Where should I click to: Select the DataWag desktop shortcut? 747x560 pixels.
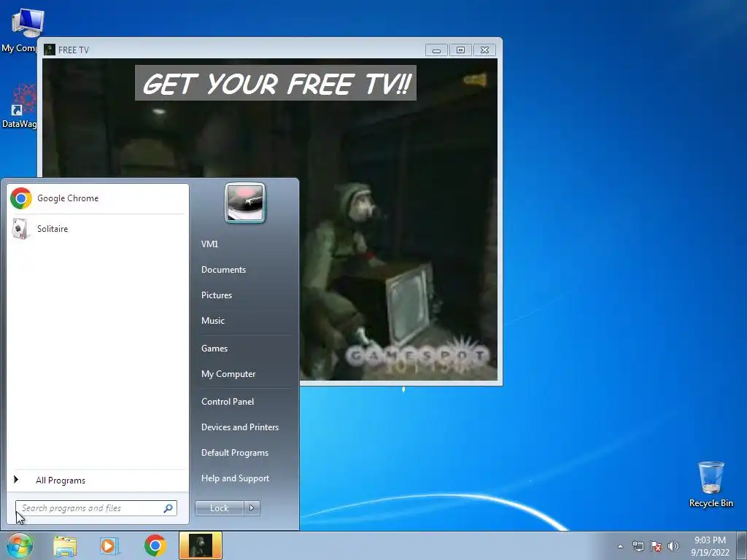coord(20,106)
